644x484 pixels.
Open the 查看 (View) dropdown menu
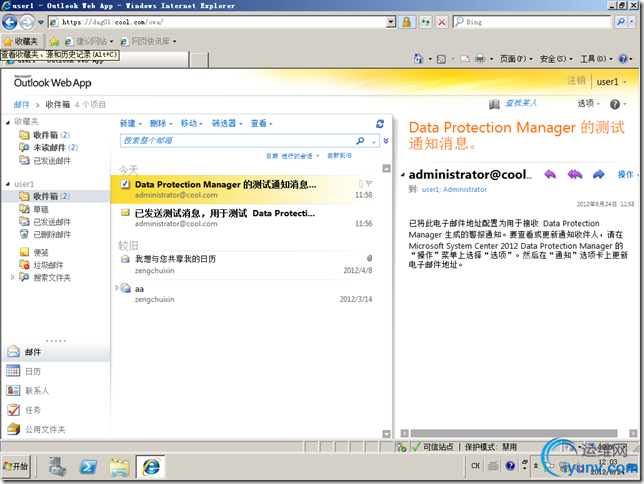tap(261, 123)
